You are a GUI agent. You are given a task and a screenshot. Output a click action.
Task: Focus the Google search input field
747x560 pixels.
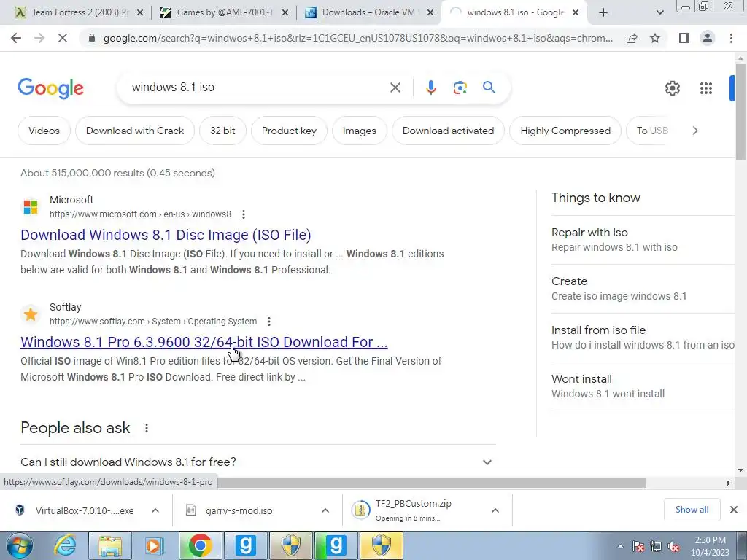(x=258, y=87)
